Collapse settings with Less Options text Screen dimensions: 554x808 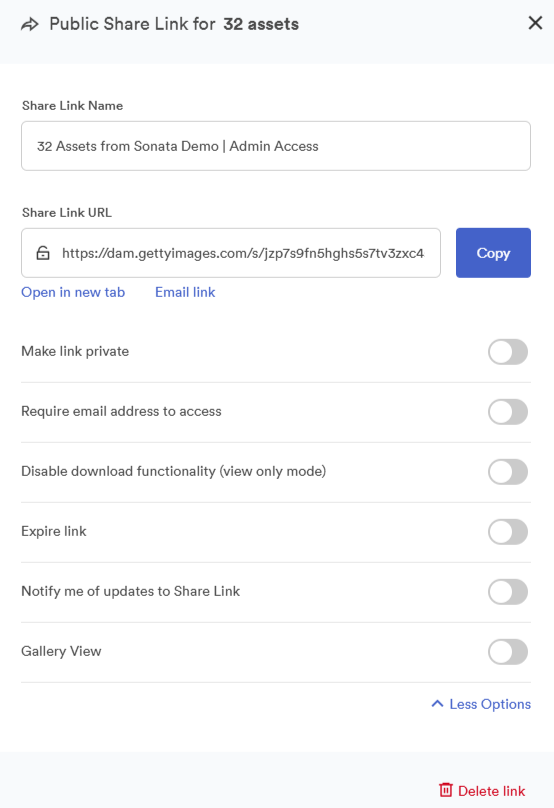click(490, 704)
